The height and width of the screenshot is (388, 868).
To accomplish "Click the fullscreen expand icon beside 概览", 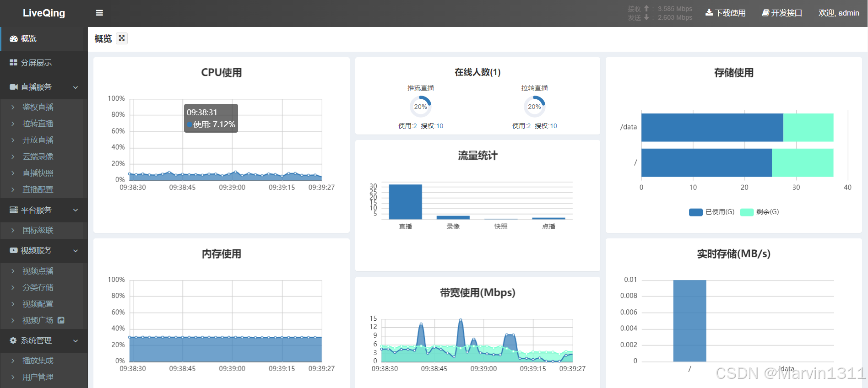I will tap(122, 38).
